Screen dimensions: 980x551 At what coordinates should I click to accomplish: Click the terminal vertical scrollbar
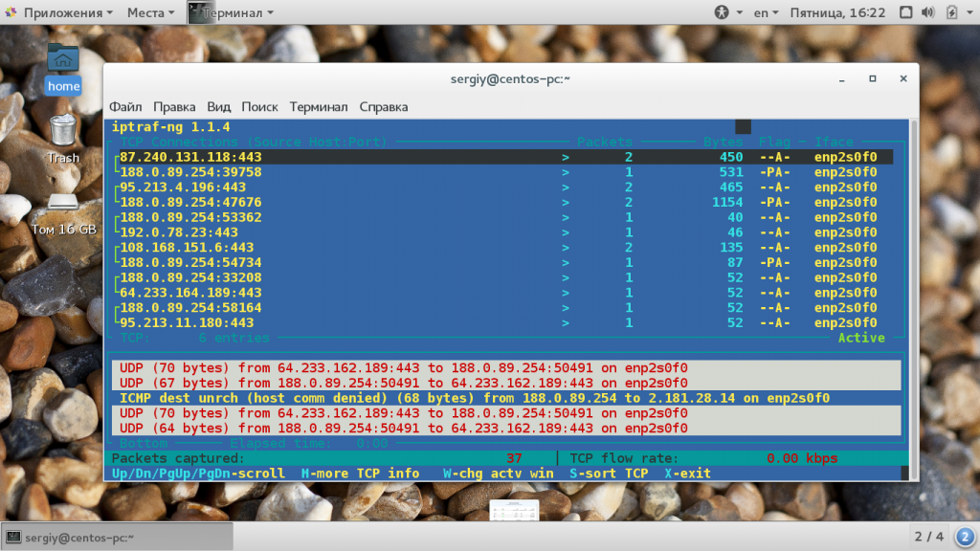point(913,299)
